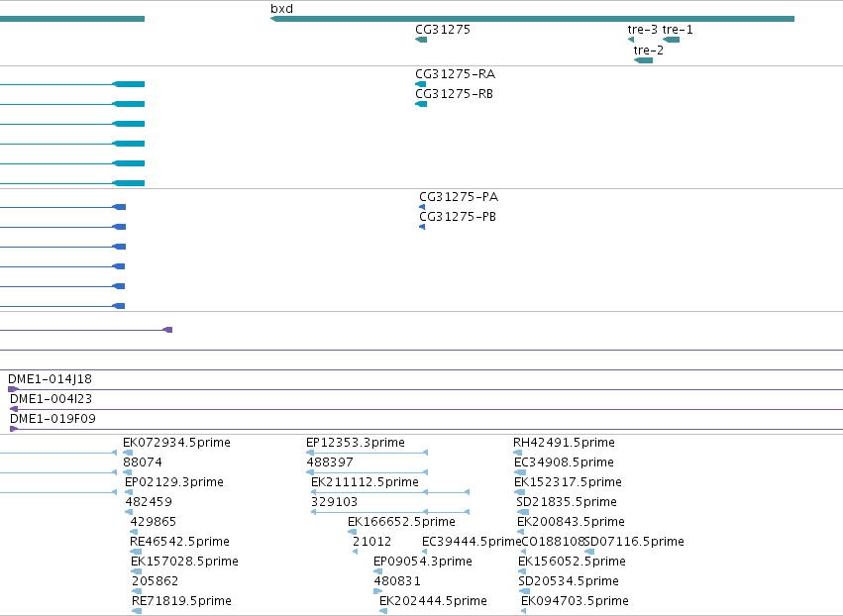Viewport: 843px width, 616px height.
Task: Select the long teal bxd gene bar
Action: coord(532,19)
